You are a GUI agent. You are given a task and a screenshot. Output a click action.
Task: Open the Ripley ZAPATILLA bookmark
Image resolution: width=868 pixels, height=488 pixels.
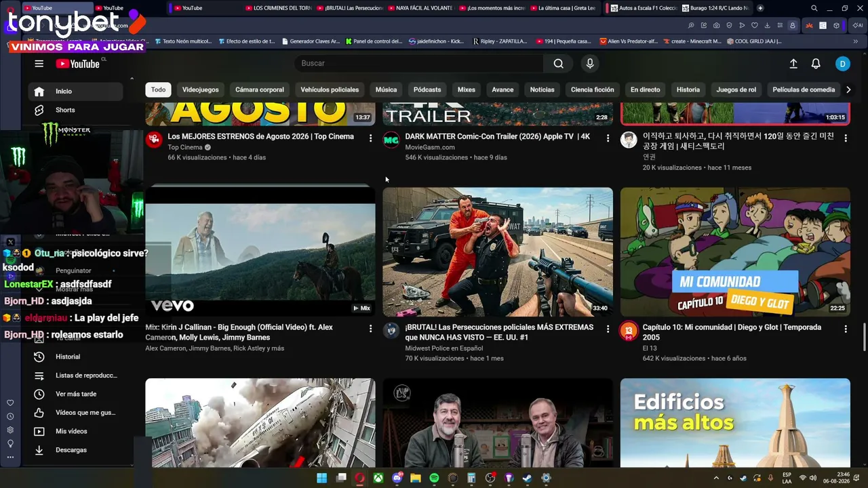[500, 41]
